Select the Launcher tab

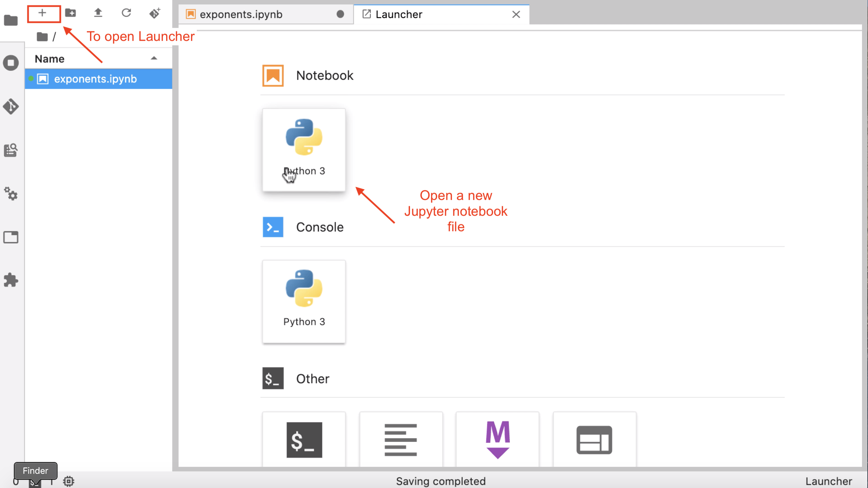[x=399, y=15]
